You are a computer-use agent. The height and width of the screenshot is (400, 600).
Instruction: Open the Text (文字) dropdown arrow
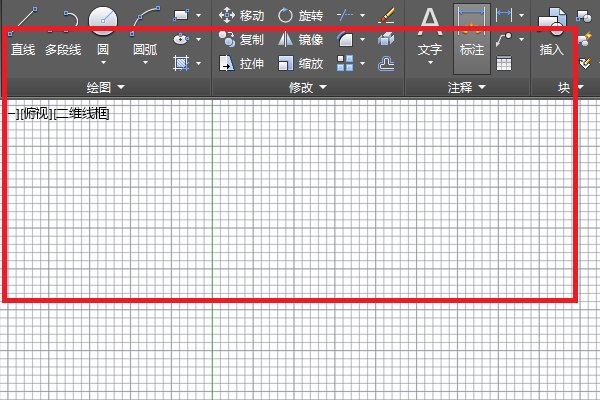430,63
